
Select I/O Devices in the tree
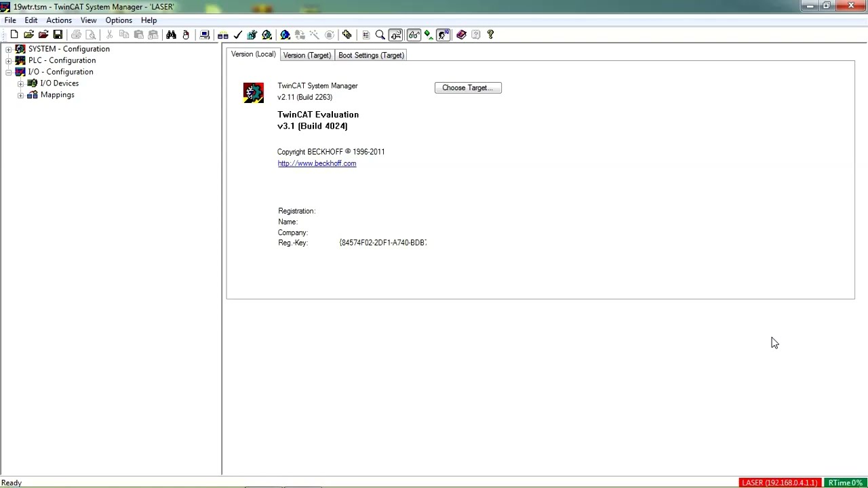tap(60, 83)
